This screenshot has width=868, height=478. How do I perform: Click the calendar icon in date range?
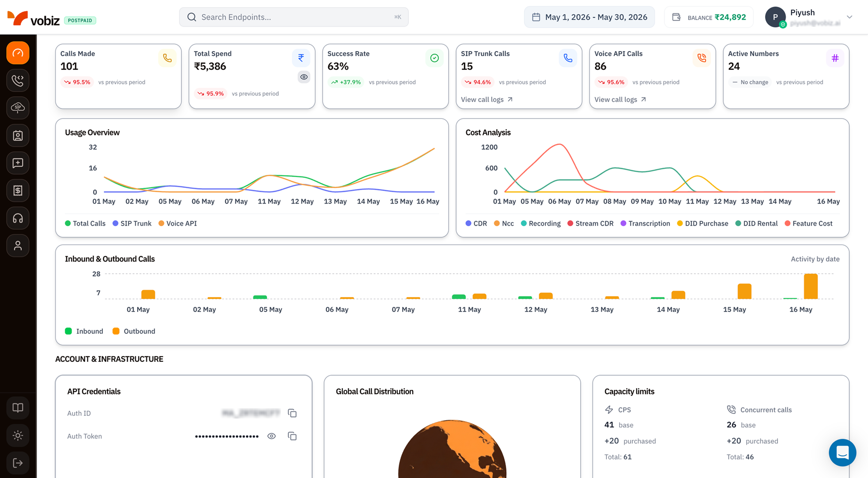click(536, 17)
